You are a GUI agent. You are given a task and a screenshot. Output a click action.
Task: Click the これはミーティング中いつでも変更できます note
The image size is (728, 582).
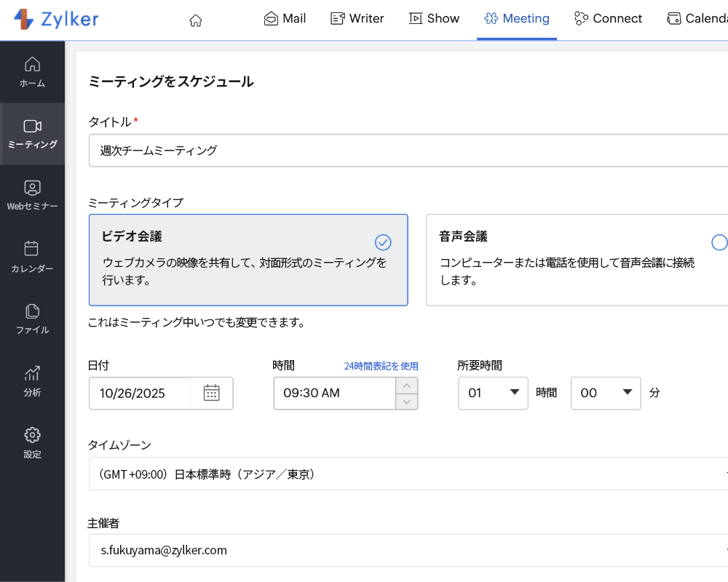pyautogui.click(x=196, y=322)
